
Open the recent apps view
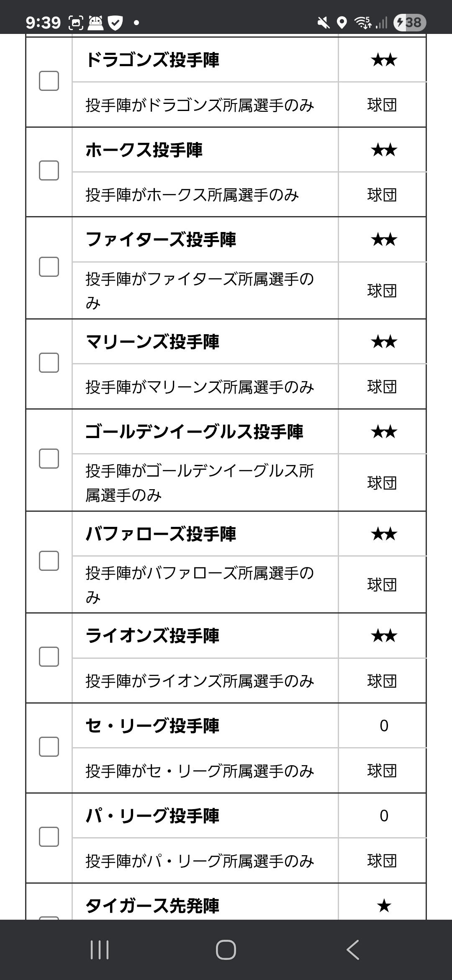[x=100, y=949]
